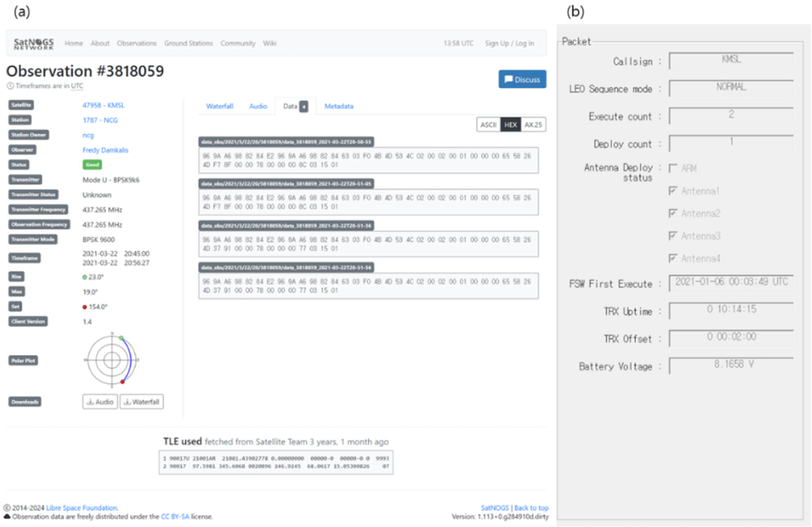Click Sign Up / Log In

[509, 43]
